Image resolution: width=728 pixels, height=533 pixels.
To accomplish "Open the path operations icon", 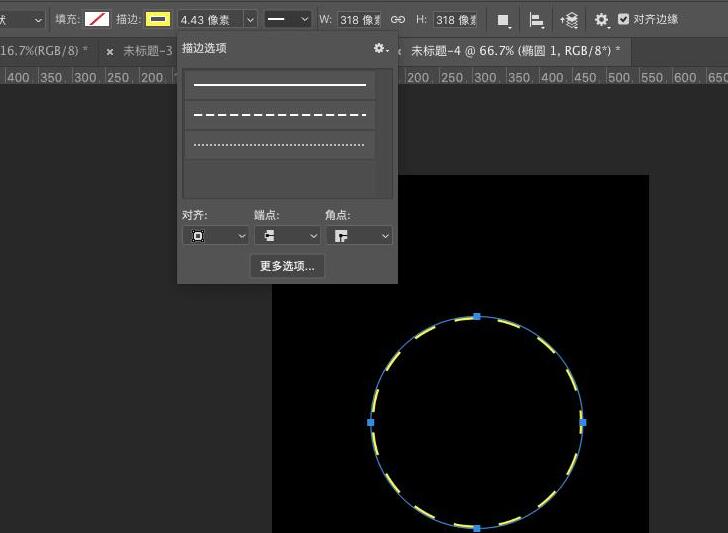I will point(503,20).
